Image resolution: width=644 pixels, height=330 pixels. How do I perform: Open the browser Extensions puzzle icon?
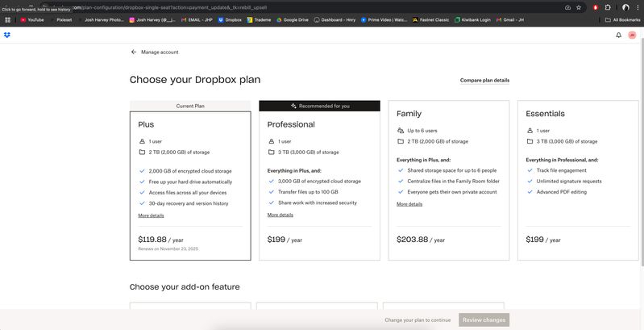point(608,7)
